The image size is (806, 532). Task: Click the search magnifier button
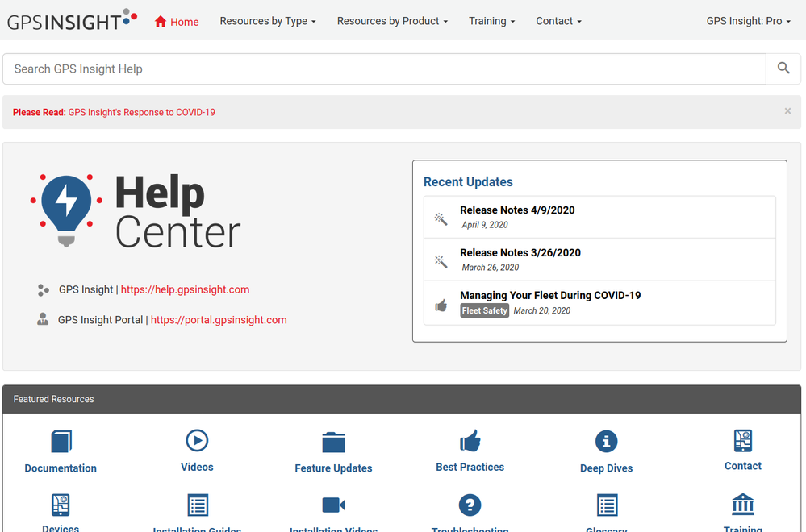coord(783,69)
